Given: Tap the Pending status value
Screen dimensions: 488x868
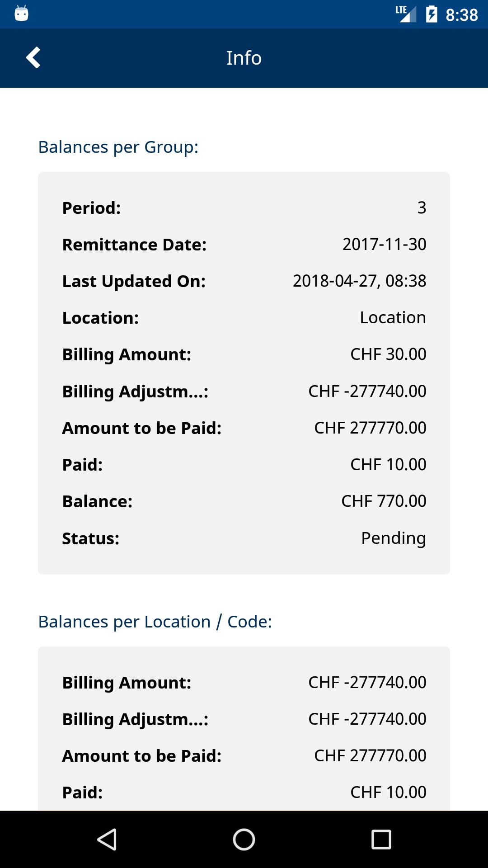Looking at the screenshot, I should [394, 538].
